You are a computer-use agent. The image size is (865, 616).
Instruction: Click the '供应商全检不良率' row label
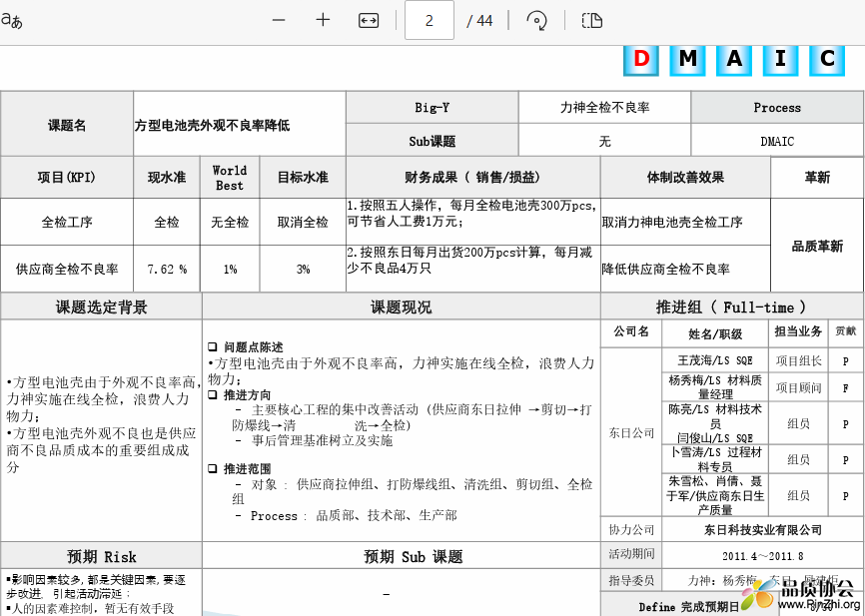67,270
